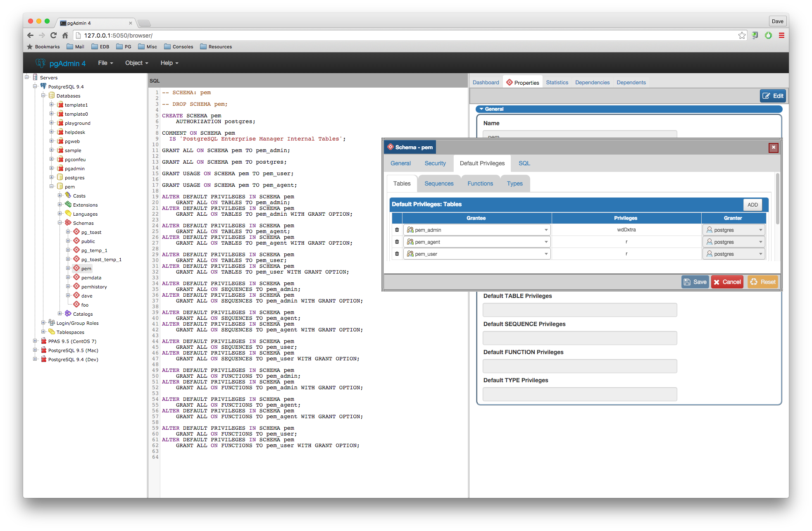Click trash icon for pem_user row
Screen dimensions: 812x531
(397, 254)
